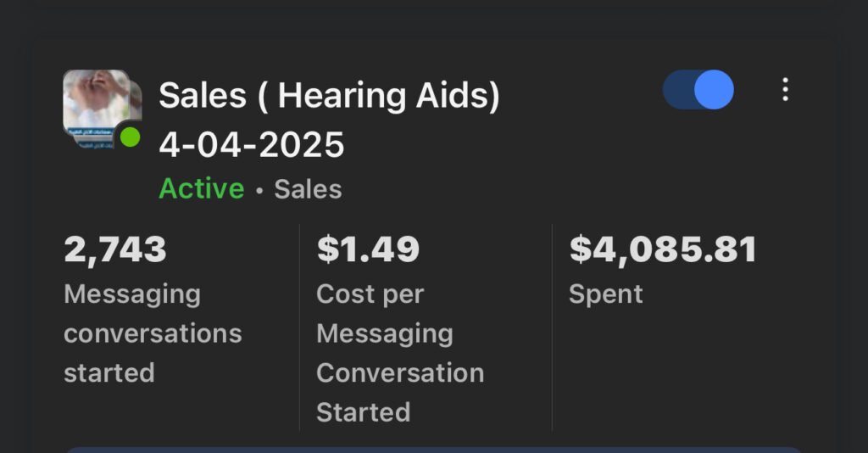Select the $1.49 cost metric value

click(368, 250)
